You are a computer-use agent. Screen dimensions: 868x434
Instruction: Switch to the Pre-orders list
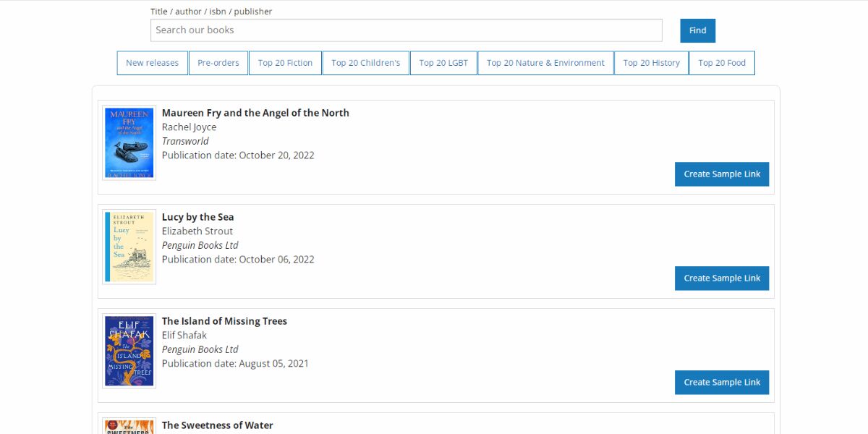218,63
